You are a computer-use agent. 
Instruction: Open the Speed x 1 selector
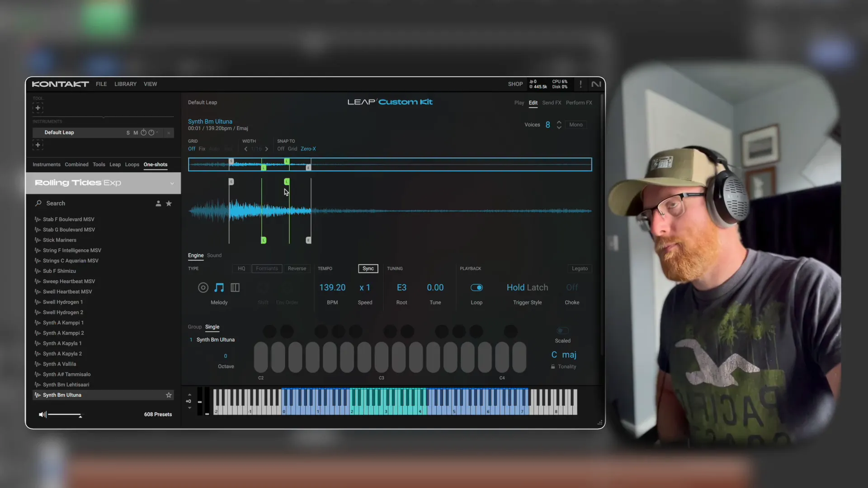[x=365, y=287]
